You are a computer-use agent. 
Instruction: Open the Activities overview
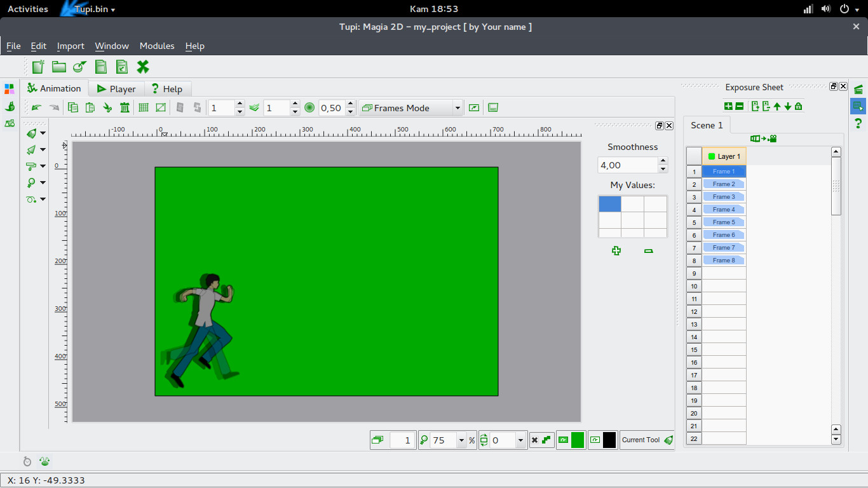click(27, 9)
